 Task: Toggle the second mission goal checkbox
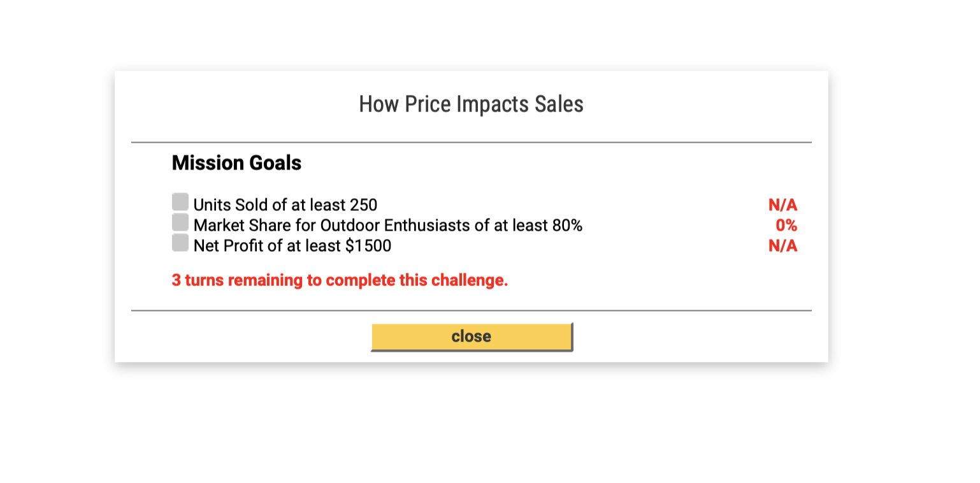coord(179,222)
